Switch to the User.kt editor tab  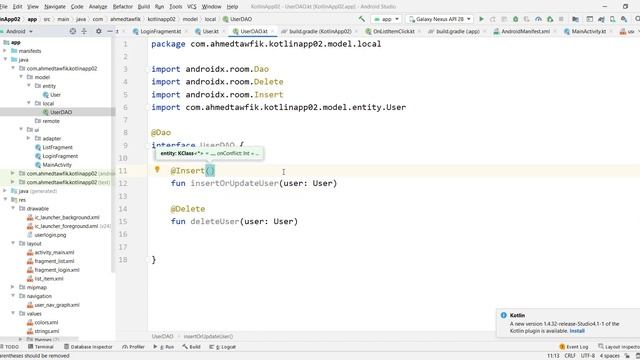click(x=211, y=31)
